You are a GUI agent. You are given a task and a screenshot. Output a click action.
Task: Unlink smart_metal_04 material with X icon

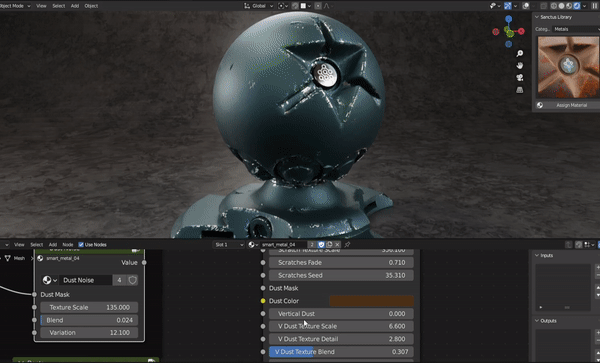337,244
